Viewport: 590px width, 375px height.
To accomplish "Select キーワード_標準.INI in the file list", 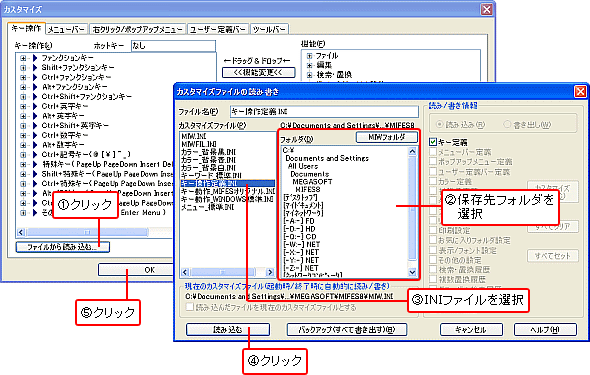I will pyautogui.click(x=211, y=176).
